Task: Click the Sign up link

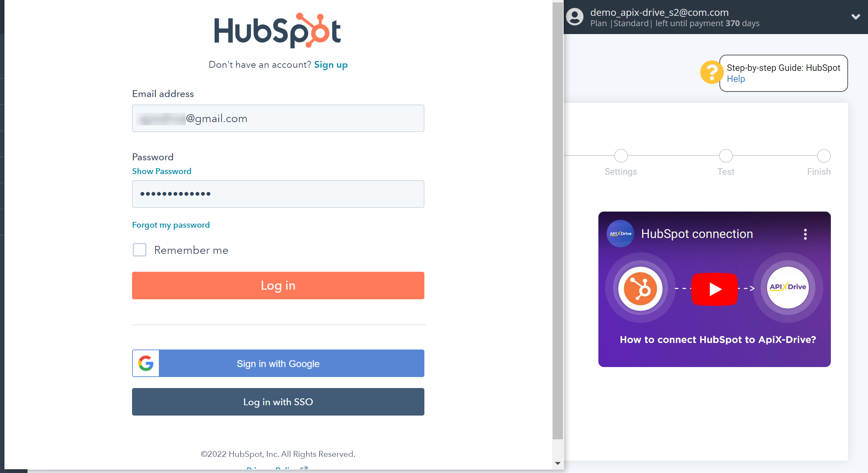Action: 331,65
